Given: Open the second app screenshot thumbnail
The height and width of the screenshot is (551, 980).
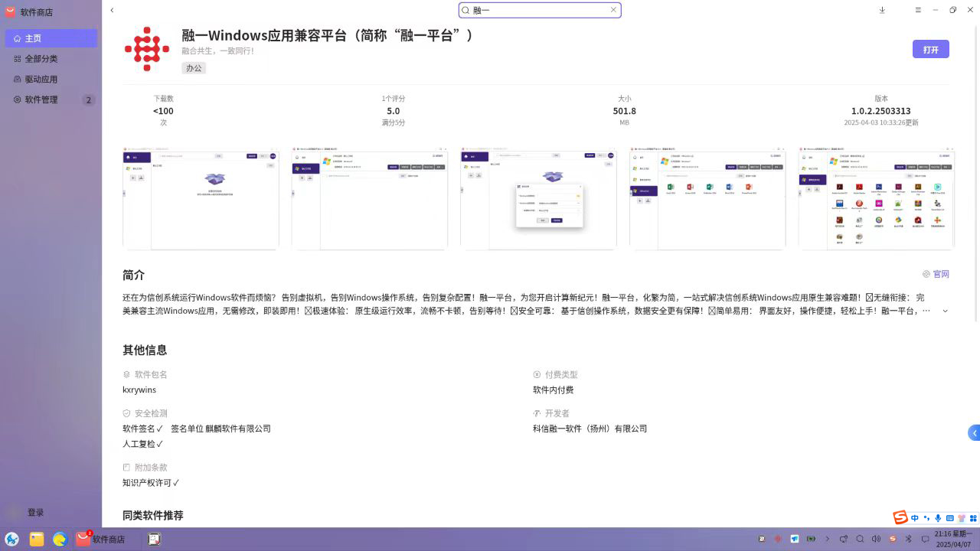Looking at the screenshot, I should [x=370, y=198].
